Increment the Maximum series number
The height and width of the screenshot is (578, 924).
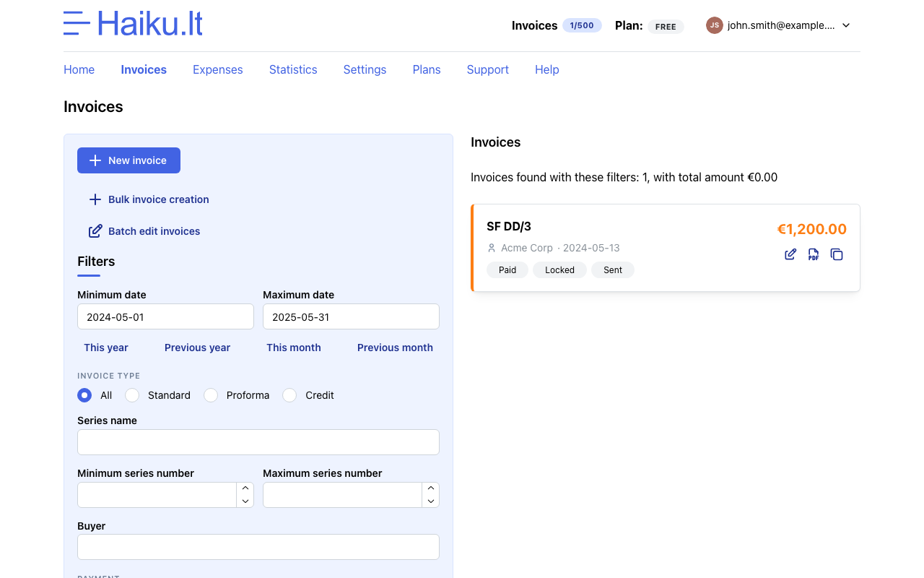click(431, 488)
